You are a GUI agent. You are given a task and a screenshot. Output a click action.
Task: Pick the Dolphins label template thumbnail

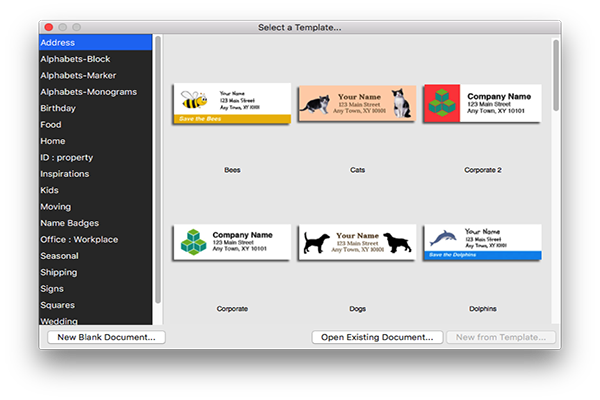click(483, 242)
